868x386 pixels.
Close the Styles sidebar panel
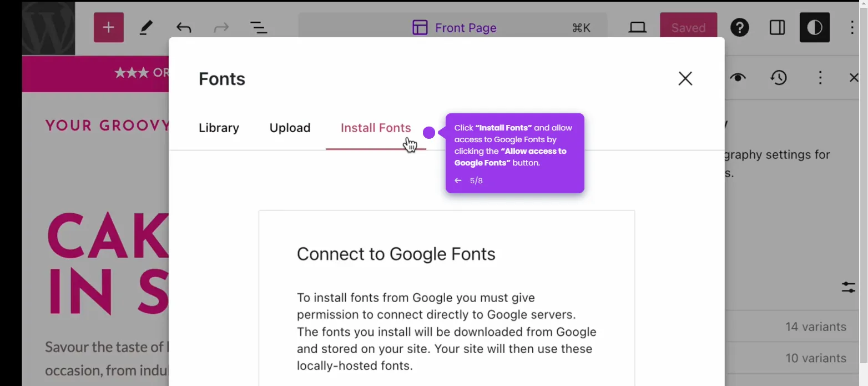[x=854, y=78]
